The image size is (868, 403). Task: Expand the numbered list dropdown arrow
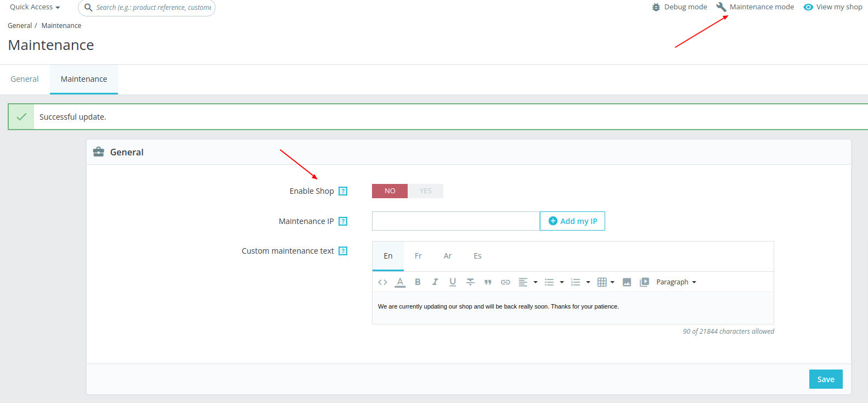(x=588, y=282)
